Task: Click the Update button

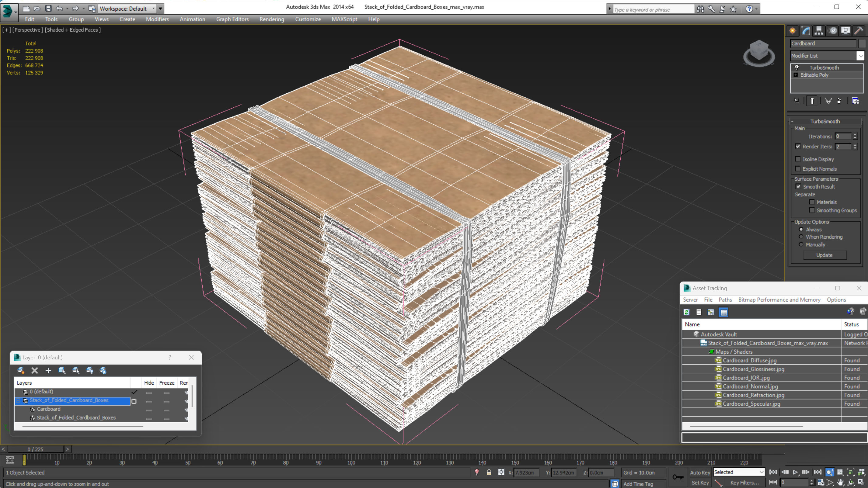Action: click(824, 255)
